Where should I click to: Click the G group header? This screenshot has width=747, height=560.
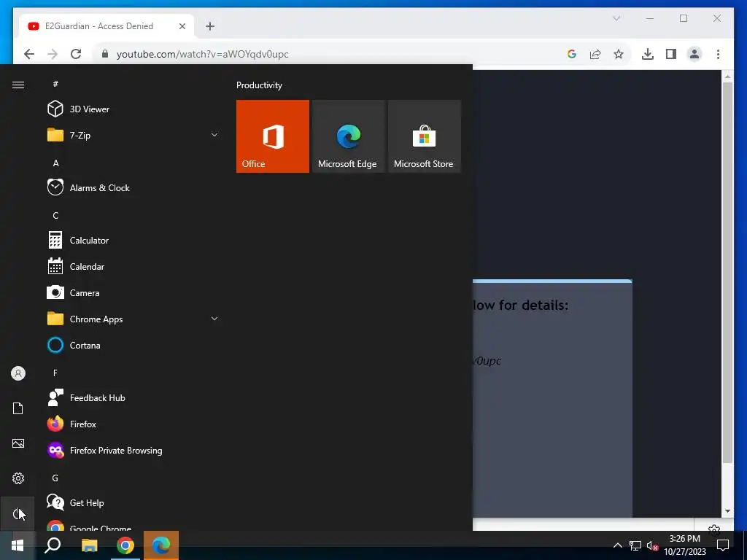tap(55, 478)
